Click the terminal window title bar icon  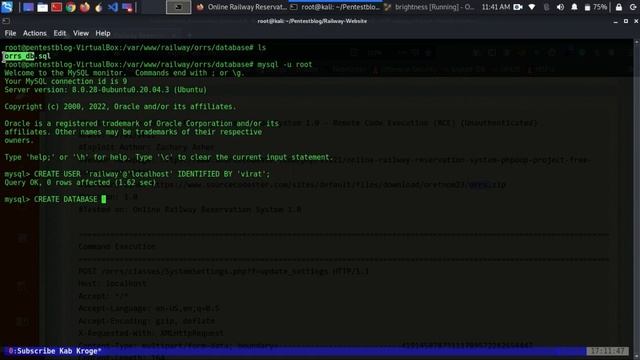[6, 21]
